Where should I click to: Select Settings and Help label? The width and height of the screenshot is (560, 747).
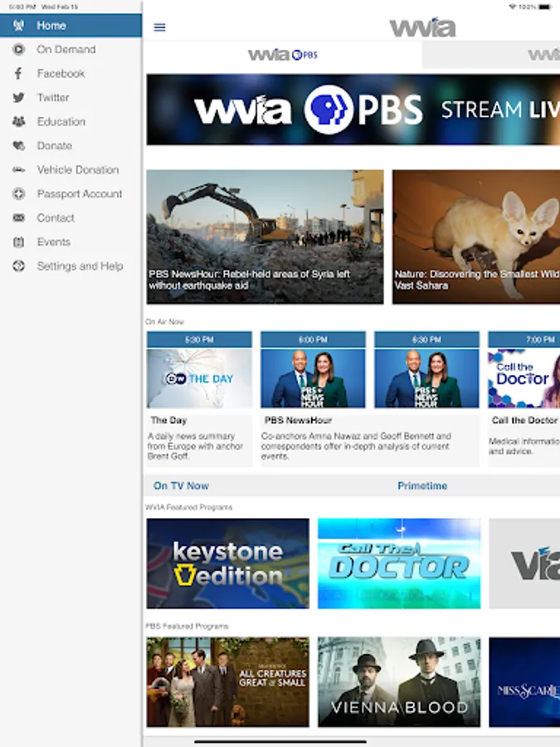point(80,266)
